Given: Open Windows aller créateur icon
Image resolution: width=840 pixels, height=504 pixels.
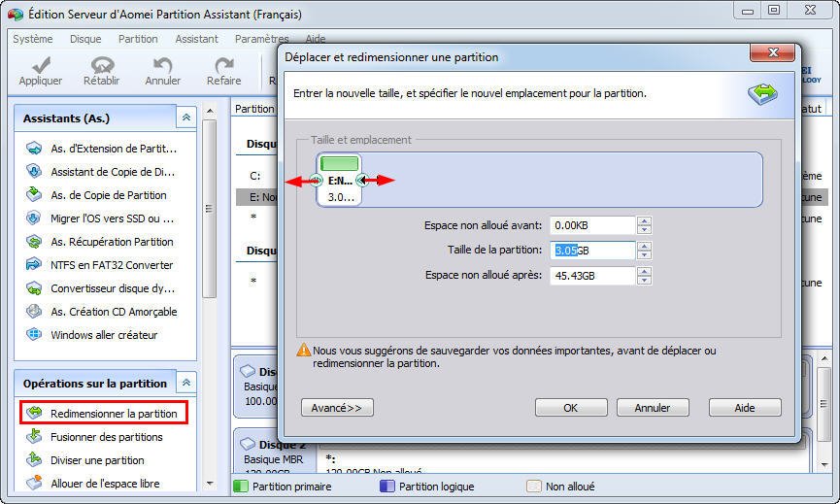Looking at the screenshot, I should click(x=34, y=335).
